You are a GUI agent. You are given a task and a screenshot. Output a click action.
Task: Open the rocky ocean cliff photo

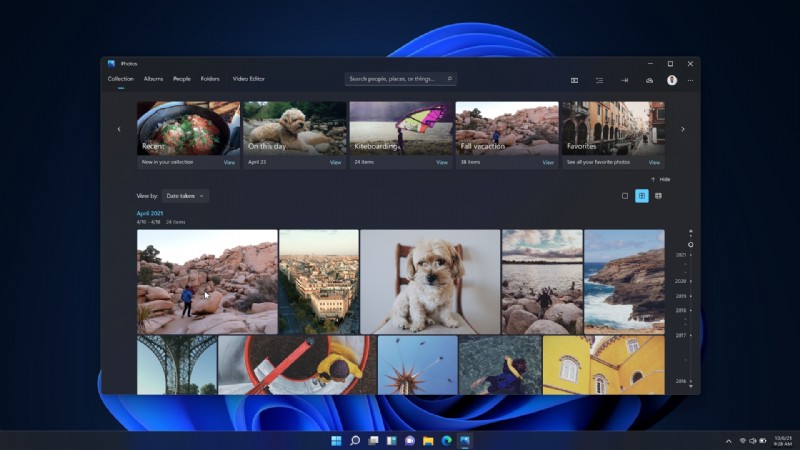click(x=624, y=282)
